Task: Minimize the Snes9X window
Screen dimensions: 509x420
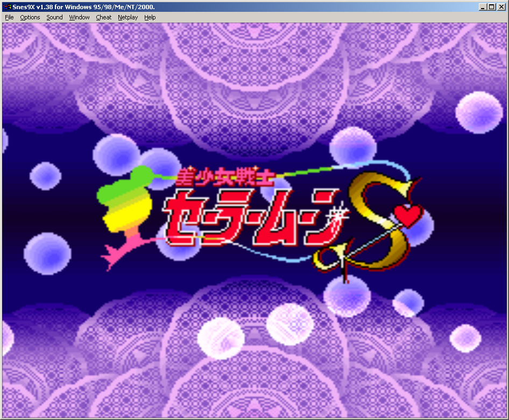Action: pyautogui.click(x=483, y=7)
